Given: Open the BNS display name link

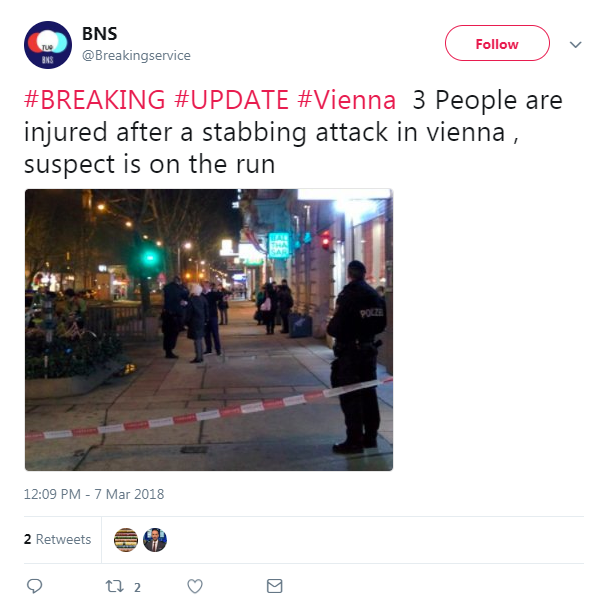Looking at the screenshot, I should coord(100,34).
